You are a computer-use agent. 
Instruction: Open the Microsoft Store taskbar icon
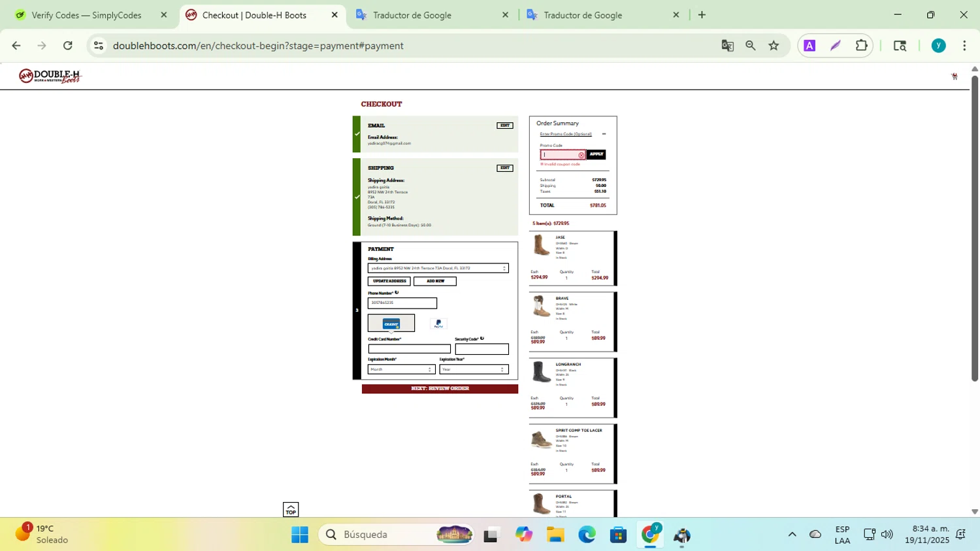coord(618,535)
